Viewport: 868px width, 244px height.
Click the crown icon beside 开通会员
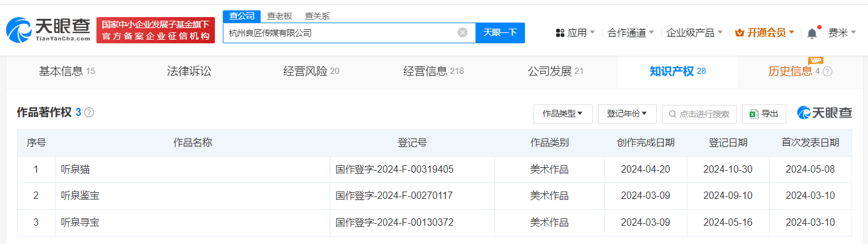pos(739,33)
